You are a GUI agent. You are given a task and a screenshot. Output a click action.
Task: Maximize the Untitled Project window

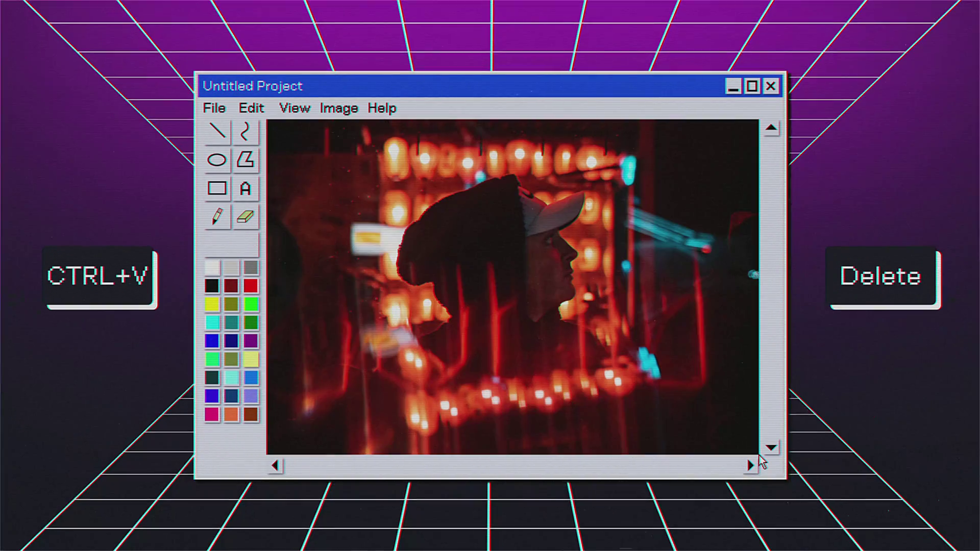click(x=752, y=86)
